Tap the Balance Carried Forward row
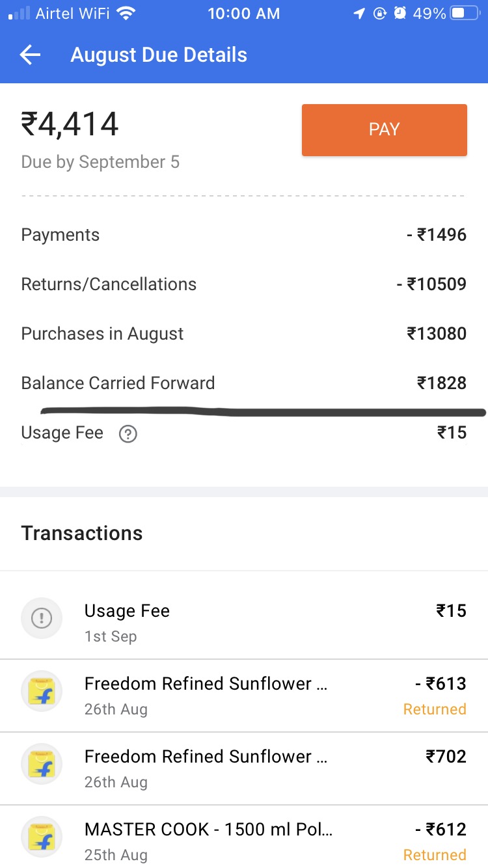The width and height of the screenshot is (488, 868). (x=243, y=383)
